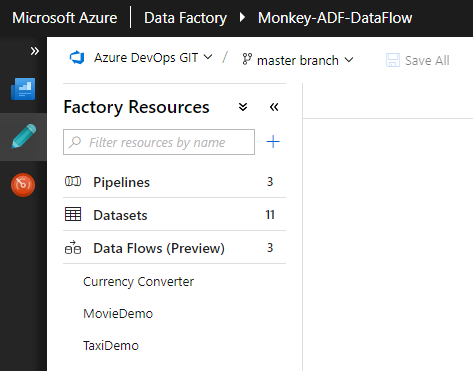Image resolution: width=473 pixels, height=371 pixels.
Task: Click the Datasets table icon
Action: (x=73, y=214)
